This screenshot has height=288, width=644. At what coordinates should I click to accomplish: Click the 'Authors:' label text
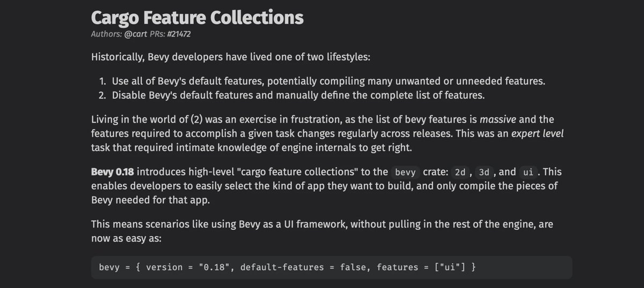point(106,34)
